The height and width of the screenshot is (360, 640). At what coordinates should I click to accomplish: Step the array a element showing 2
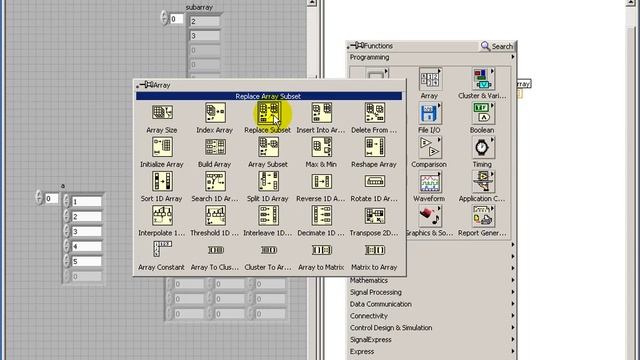67,216
